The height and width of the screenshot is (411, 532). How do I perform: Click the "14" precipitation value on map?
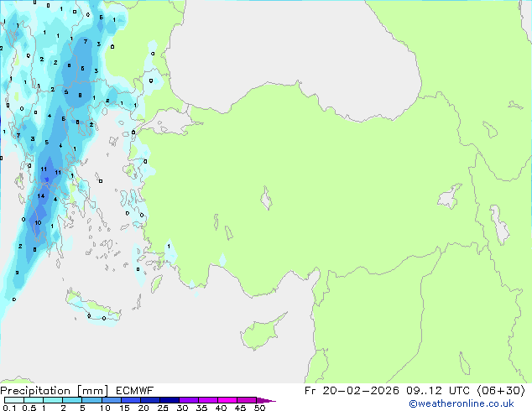(x=41, y=195)
